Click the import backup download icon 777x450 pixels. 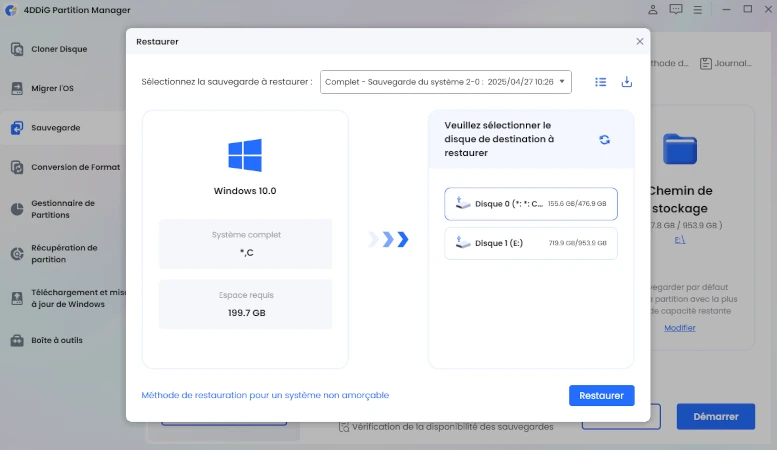(x=627, y=82)
